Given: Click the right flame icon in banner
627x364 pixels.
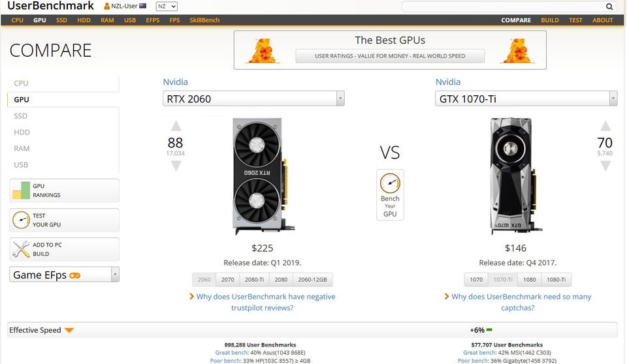Looking at the screenshot, I should point(517,51).
